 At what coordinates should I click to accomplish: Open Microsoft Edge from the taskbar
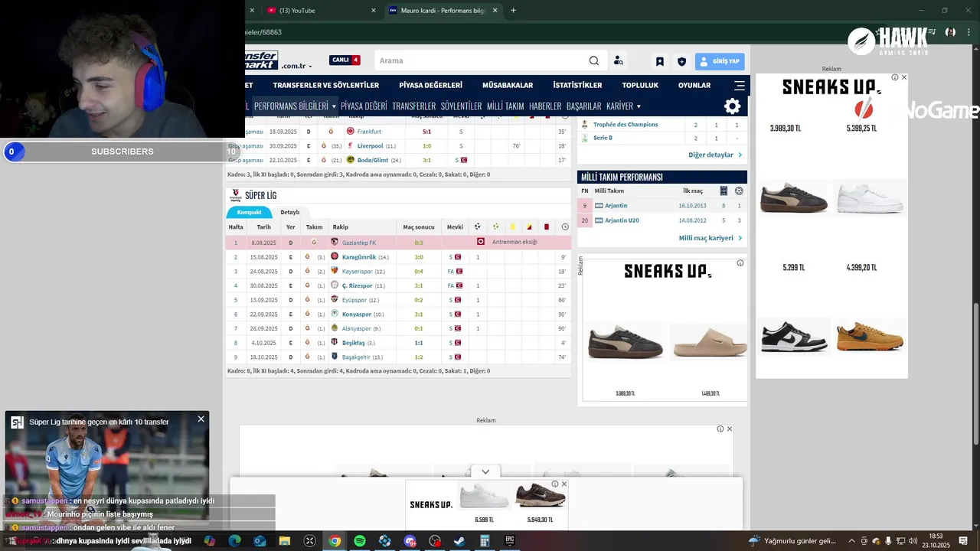235,541
